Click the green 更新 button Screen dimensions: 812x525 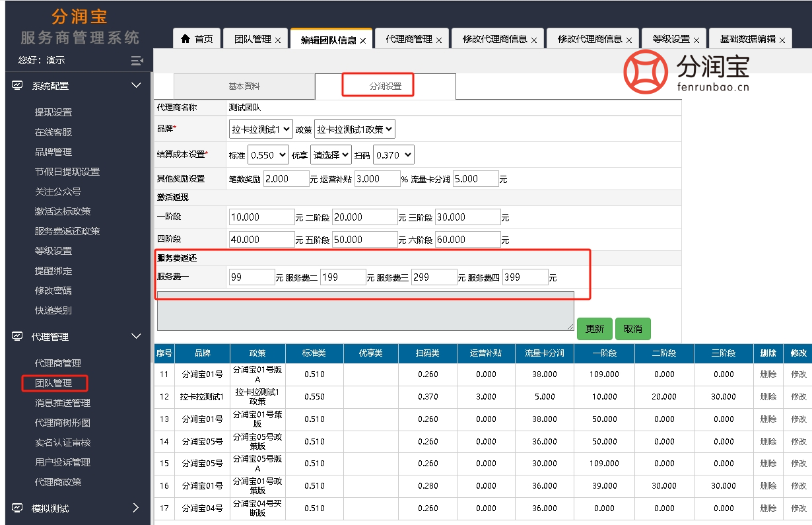593,328
